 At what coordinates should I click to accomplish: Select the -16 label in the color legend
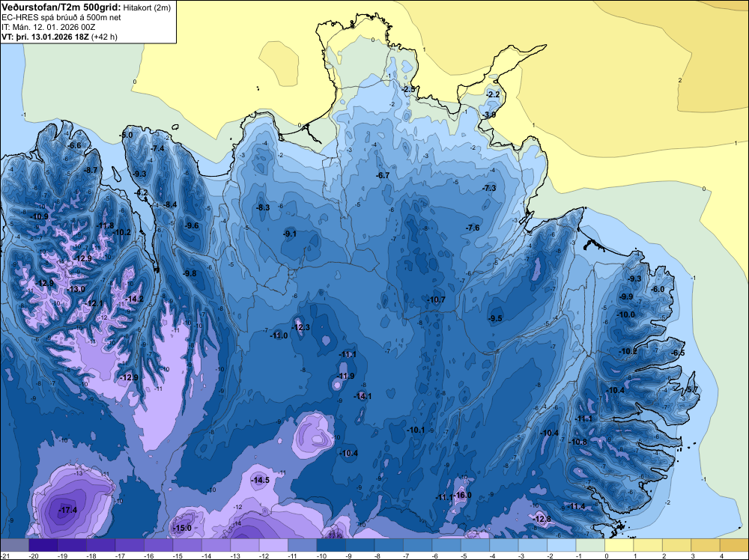148,556
